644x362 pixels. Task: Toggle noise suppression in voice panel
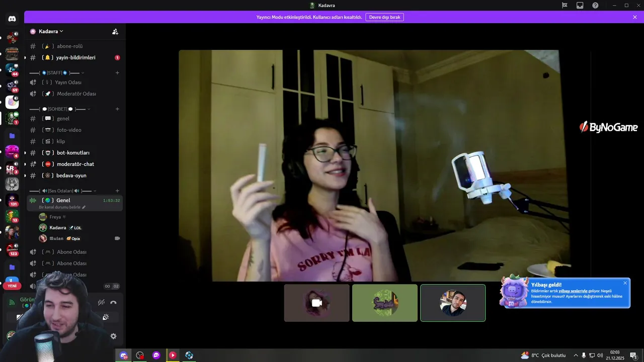pos(101,302)
